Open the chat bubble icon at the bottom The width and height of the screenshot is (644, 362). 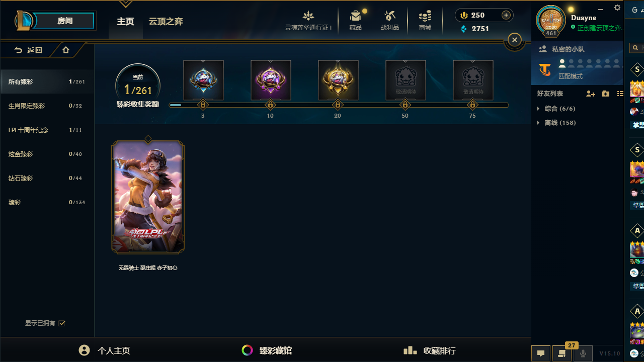tap(541, 353)
